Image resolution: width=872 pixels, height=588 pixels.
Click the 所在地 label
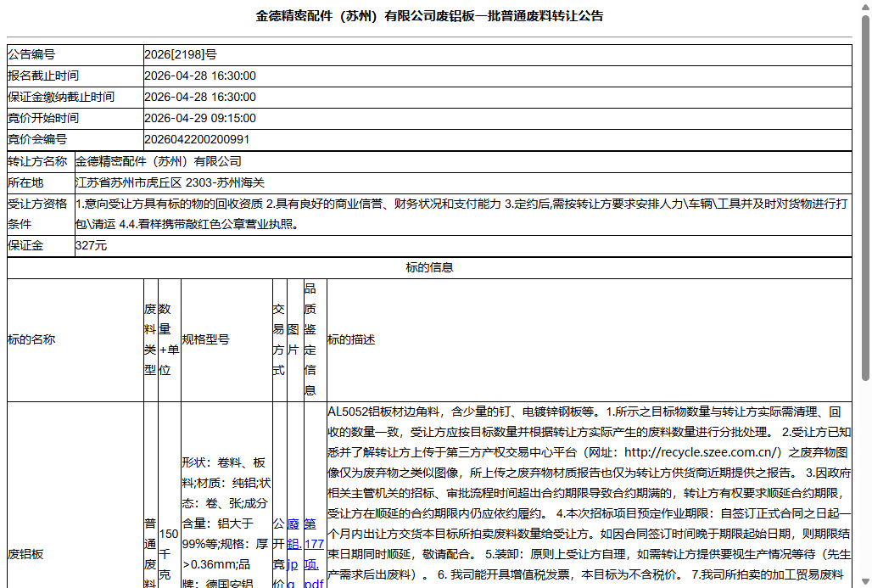(x=25, y=182)
